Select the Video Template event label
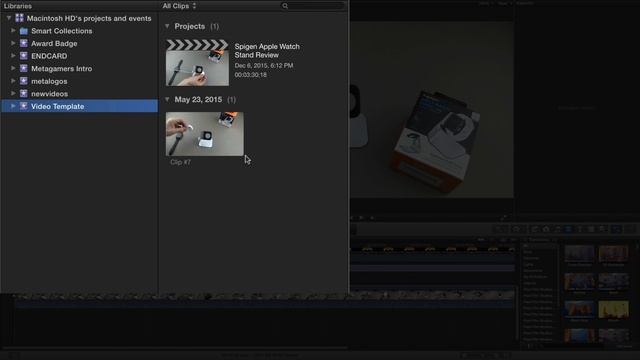 coord(58,106)
